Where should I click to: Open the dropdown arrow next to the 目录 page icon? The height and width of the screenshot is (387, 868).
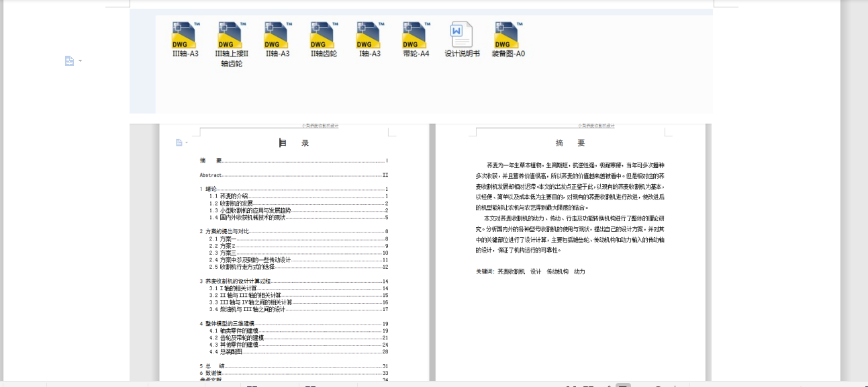click(x=187, y=142)
